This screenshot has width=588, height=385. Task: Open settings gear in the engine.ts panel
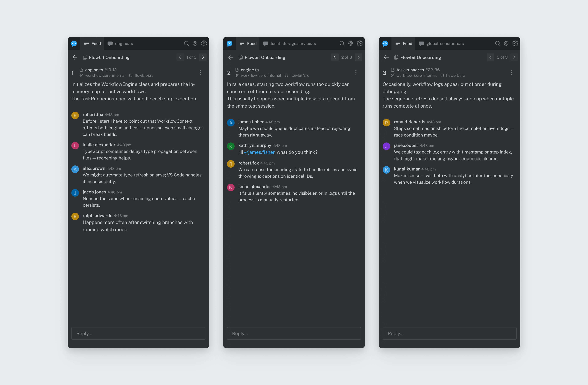pyautogui.click(x=204, y=44)
